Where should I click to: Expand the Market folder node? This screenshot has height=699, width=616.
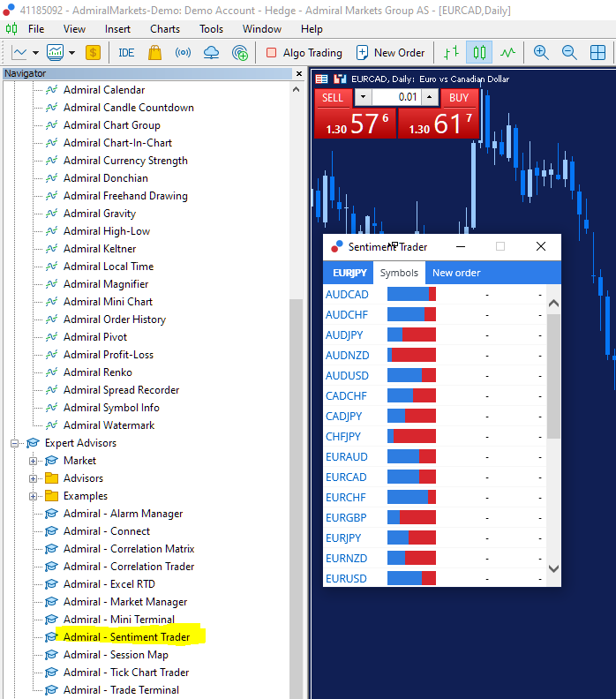point(33,461)
